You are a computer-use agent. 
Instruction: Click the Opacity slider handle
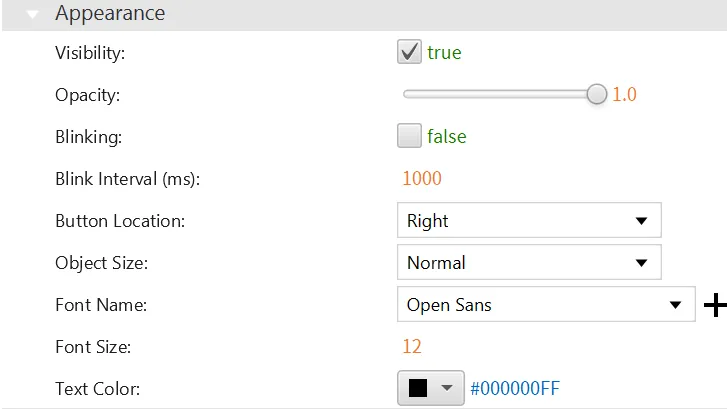[x=597, y=94]
